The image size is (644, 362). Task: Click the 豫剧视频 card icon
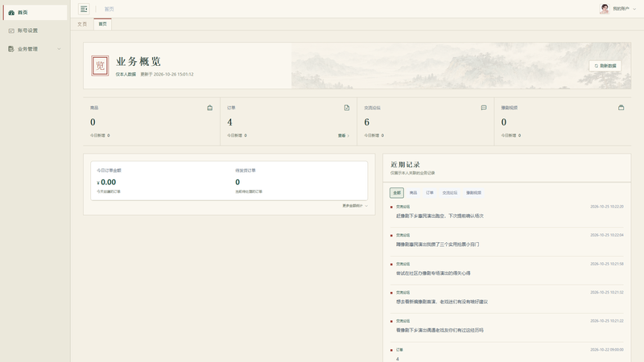pos(621,108)
